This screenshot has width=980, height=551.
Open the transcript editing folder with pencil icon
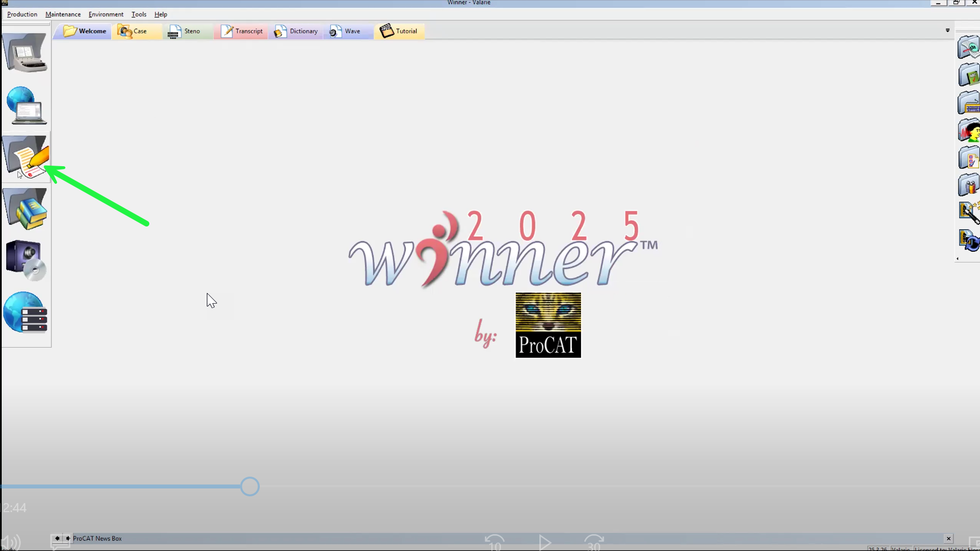pyautogui.click(x=26, y=157)
